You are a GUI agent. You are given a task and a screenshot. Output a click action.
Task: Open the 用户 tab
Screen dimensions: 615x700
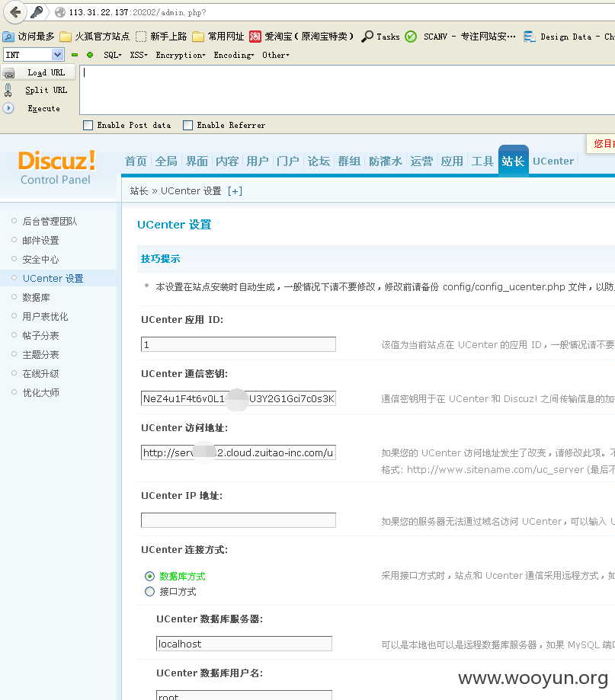pyautogui.click(x=258, y=161)
